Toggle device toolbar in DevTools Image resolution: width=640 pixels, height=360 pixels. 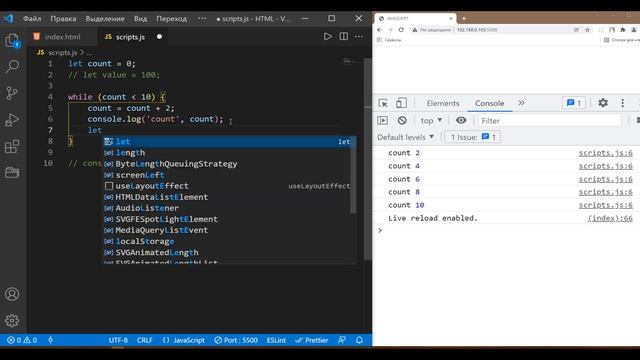tap(401, 103)
